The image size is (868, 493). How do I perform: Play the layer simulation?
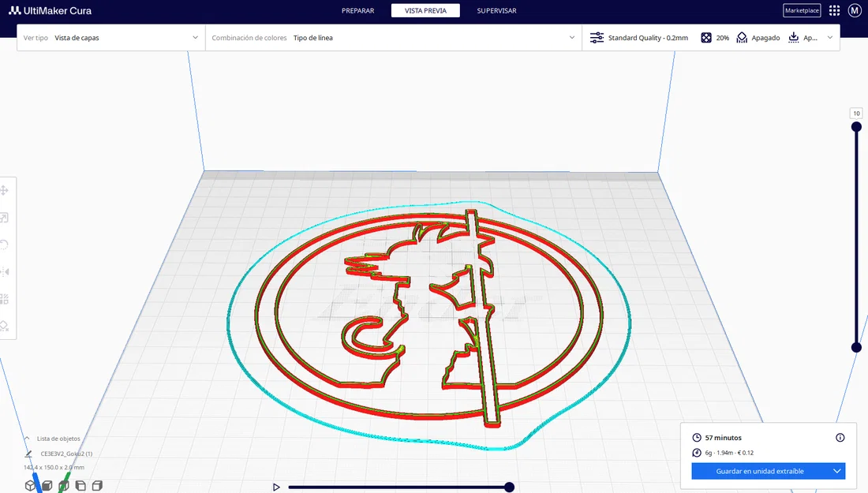pos(276,487)
